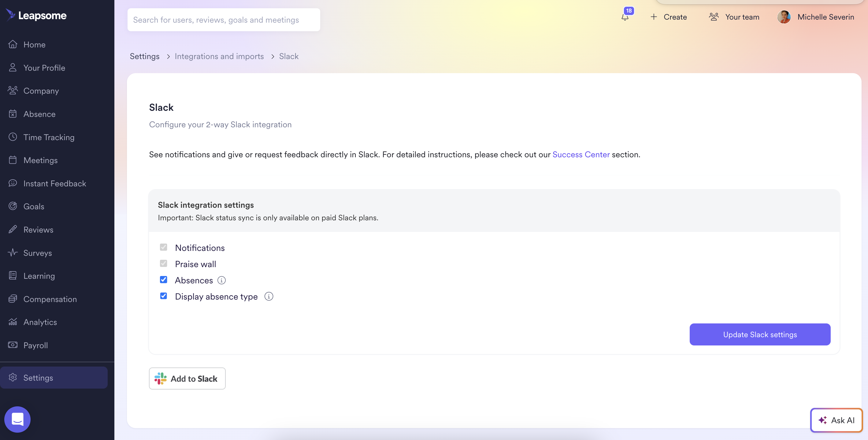Image resolution: width=868 pixels, height=440 pixels.
Task: Open the support chat bubble widget
Action: coord(17,419)
